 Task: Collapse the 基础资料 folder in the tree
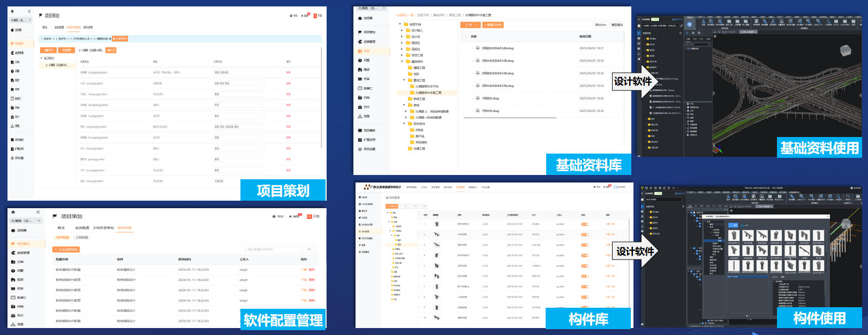402,62
